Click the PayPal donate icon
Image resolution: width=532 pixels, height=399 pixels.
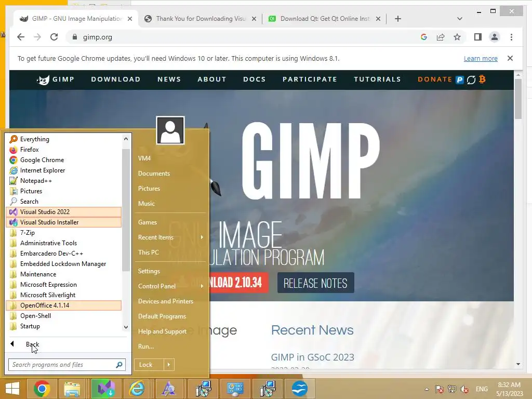459,79
